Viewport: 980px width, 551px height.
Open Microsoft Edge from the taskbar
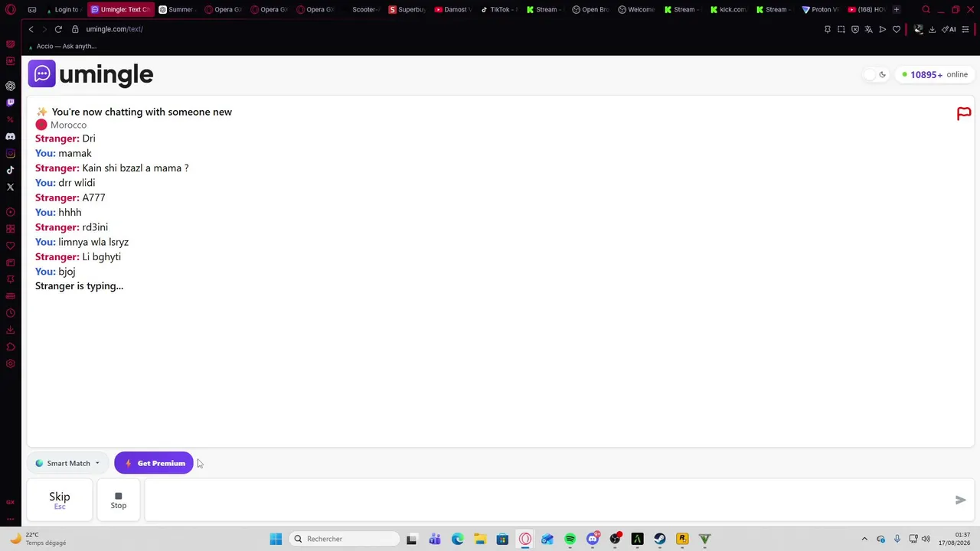[x=457, y=539]
